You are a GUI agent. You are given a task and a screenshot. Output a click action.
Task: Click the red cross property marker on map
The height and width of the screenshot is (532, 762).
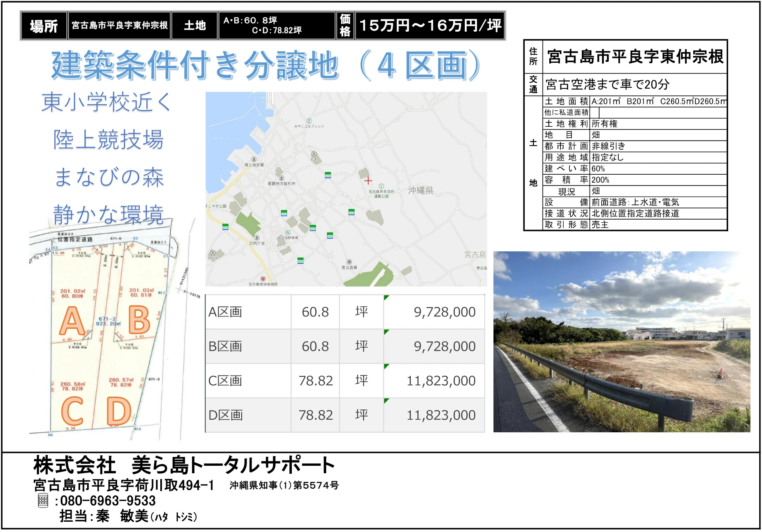click(x=368, y=181)
